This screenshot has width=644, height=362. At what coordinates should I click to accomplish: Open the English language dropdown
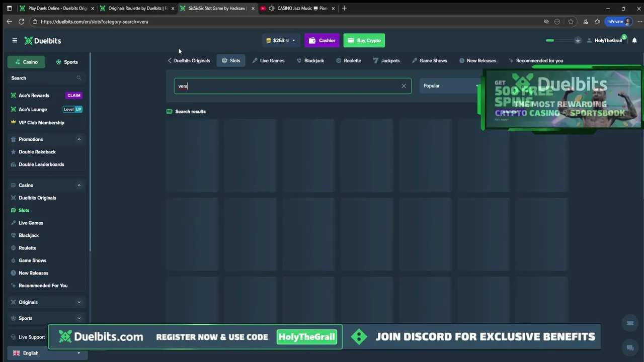[46, 353]
